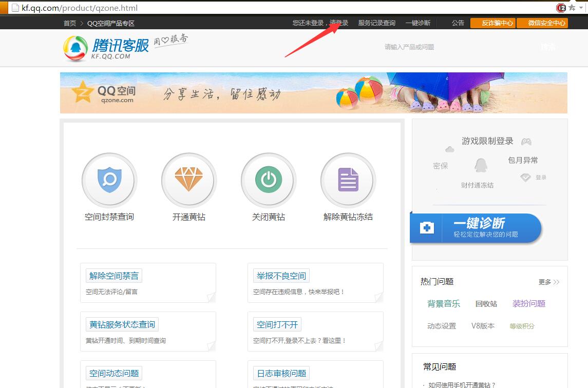Select the V8版本 hot topic
Viewport: 588px width, 388px height.
[x=483, y=326]
